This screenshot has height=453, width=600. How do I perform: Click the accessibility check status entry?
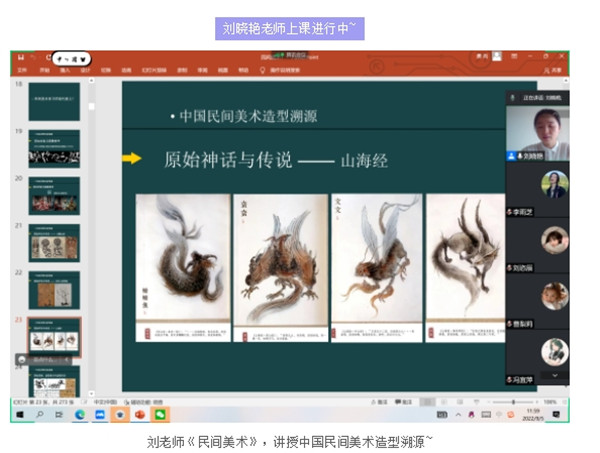point(143,402)
